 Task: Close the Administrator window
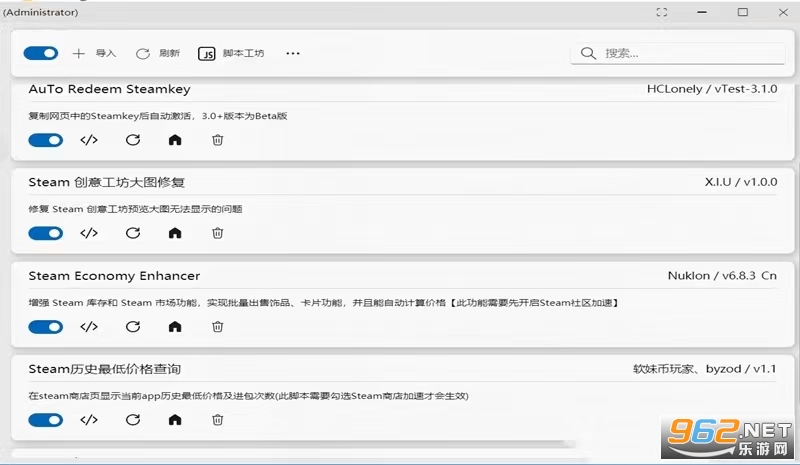[783, 12]
